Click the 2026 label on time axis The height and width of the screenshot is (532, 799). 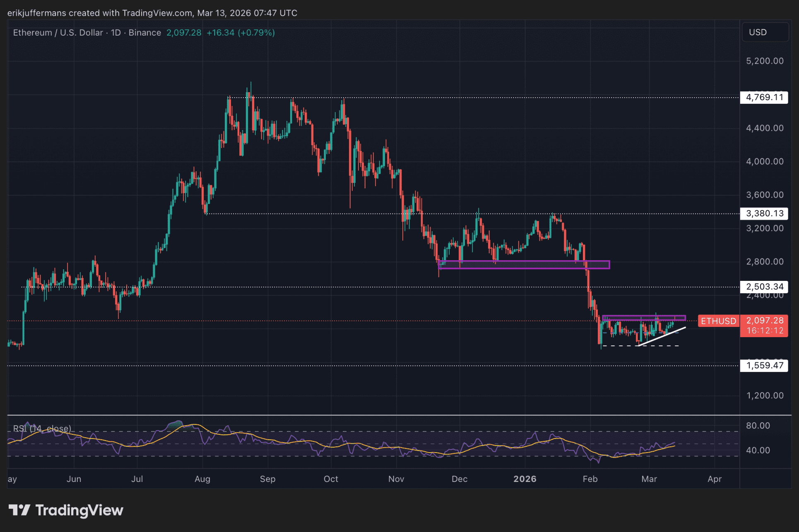click(525, 479)
